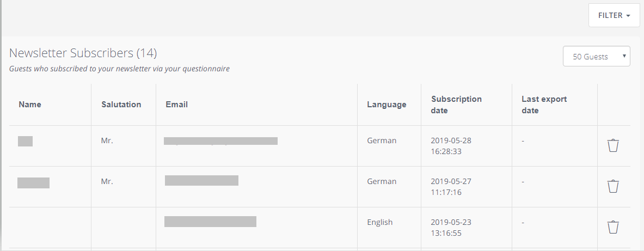Click the Salutation column header
This screenshot has height=251, width=644.
(121, 105)
